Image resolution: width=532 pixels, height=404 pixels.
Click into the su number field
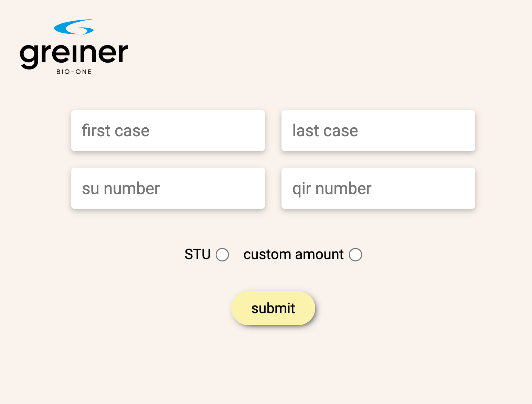click(168, 188)
